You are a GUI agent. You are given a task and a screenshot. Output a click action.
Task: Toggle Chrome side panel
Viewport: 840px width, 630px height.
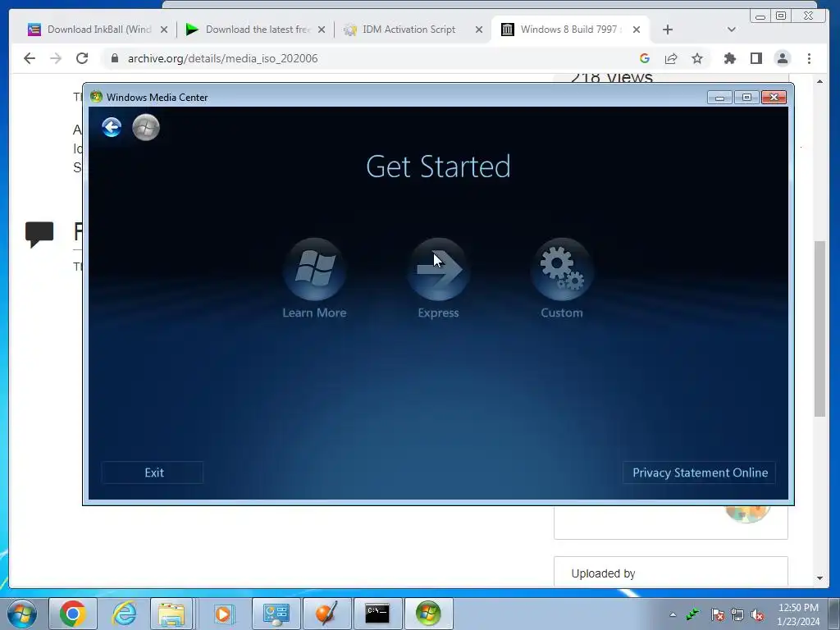pyautogui.click(x=756, y=58)
